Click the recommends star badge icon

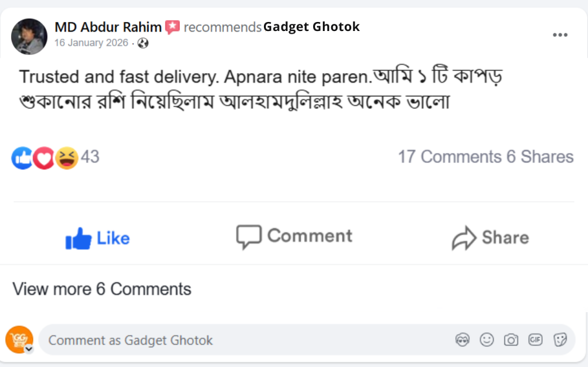click(x=172, y=27)
